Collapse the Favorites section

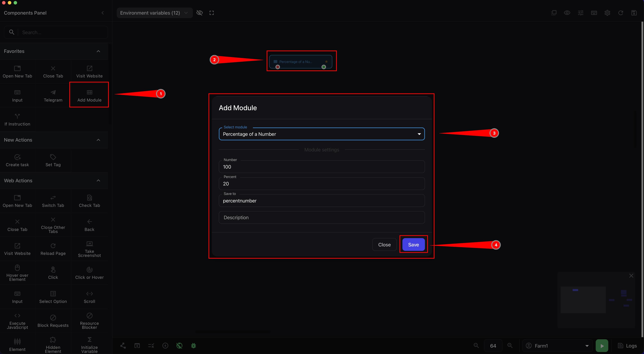pyautogui.click(x=98, y=51)
